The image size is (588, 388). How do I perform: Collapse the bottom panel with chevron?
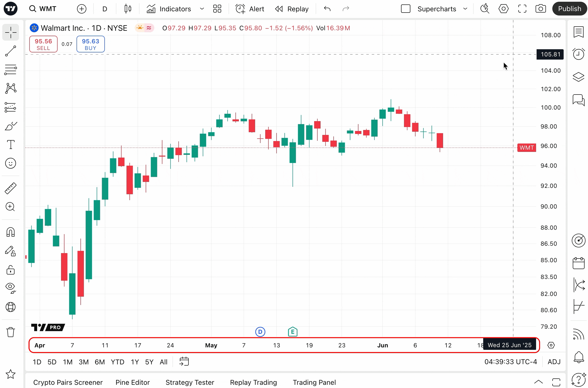pos(538,382)
